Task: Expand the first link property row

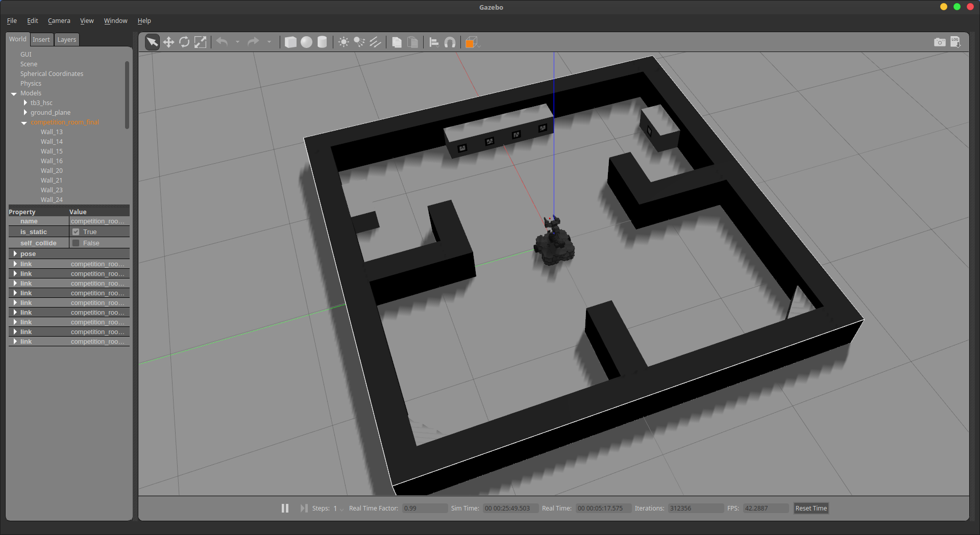Action: [x=15, y=264]
